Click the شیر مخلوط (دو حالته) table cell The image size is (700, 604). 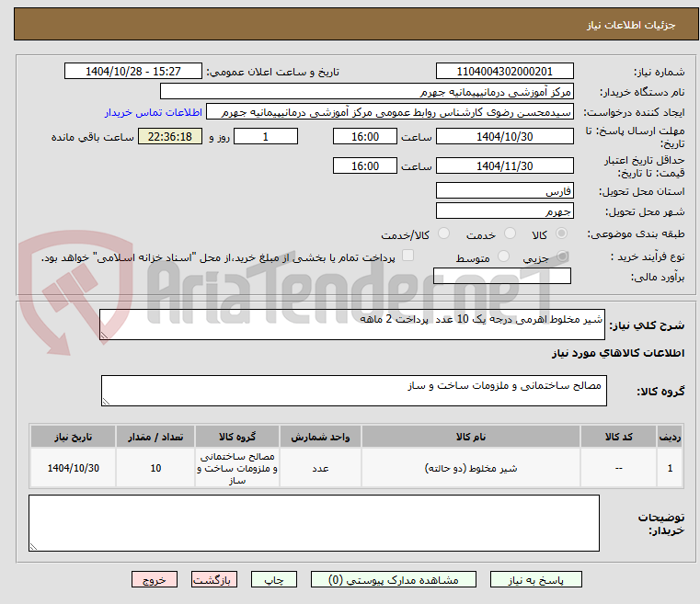[x=471, y=468]
